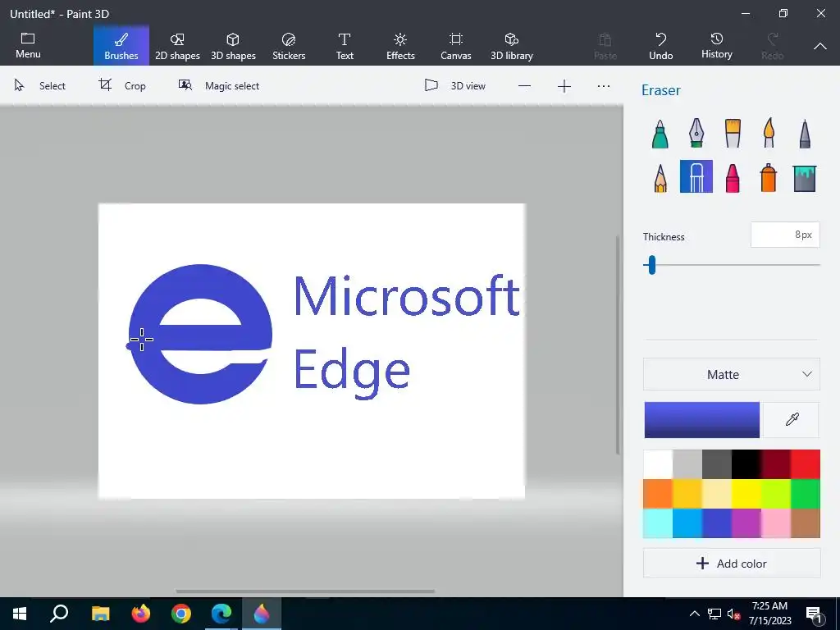This screenshot has height=630, width=840.
Task: Choose the dark red color swatch
Action: point(776,464)
